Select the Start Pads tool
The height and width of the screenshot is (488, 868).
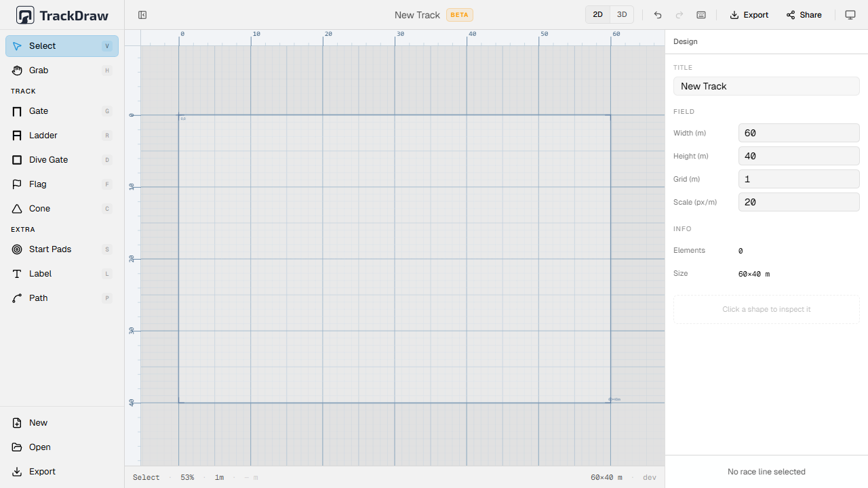tap(50, 249)
